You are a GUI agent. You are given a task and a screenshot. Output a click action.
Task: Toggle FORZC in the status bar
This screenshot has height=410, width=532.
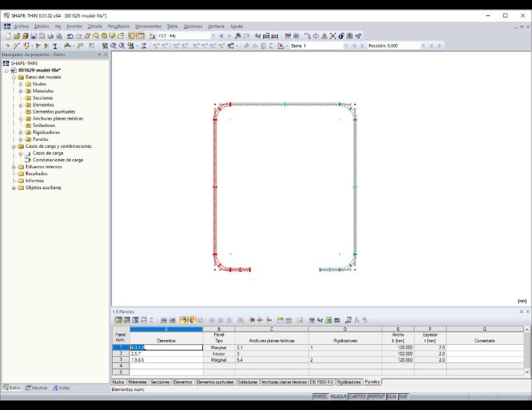(x=321, y=397)
